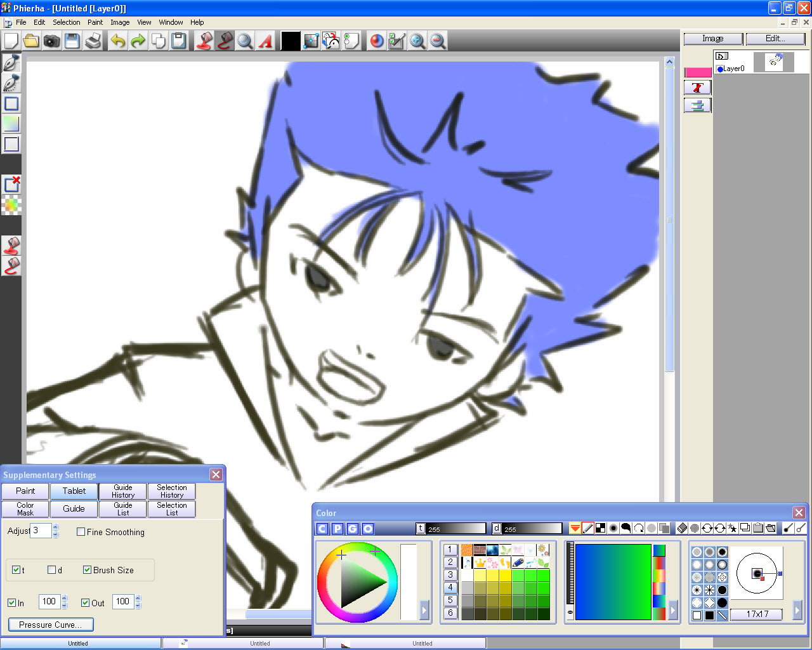Click the cancel selection icon
Screen dimensions: 812x650
11,183
